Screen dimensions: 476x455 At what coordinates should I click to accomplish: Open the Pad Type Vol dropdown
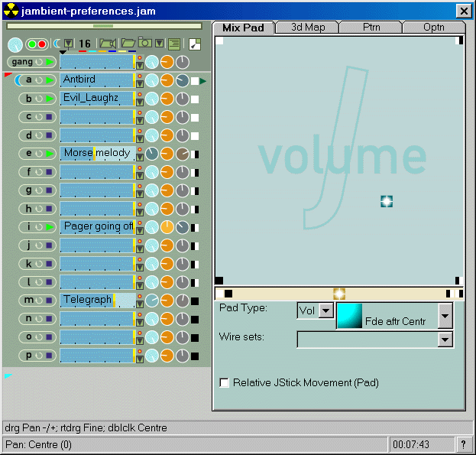click(x=325, y=310)
